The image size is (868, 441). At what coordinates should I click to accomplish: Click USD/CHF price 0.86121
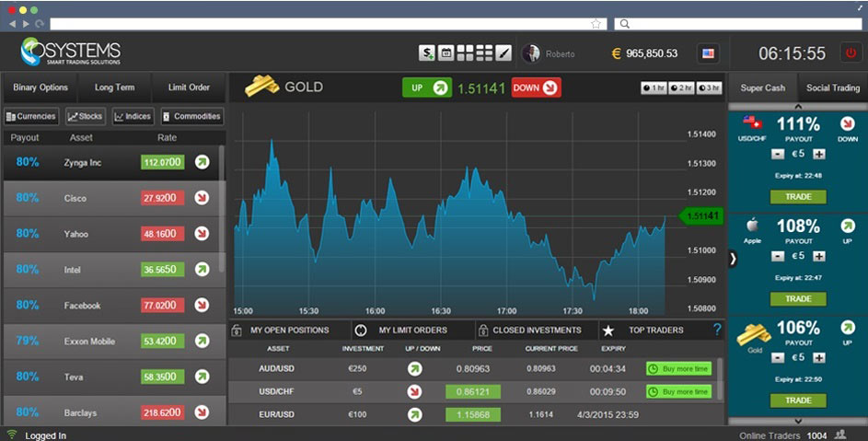tap(473, 391)
